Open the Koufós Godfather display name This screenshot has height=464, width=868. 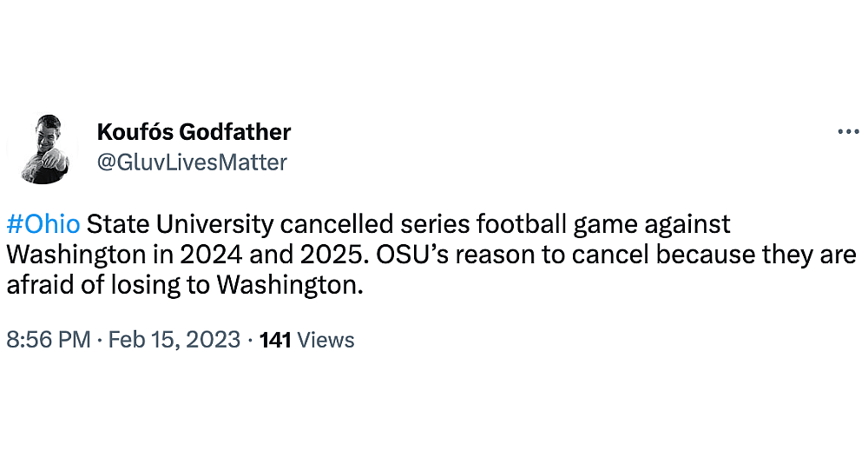point(194,132)
